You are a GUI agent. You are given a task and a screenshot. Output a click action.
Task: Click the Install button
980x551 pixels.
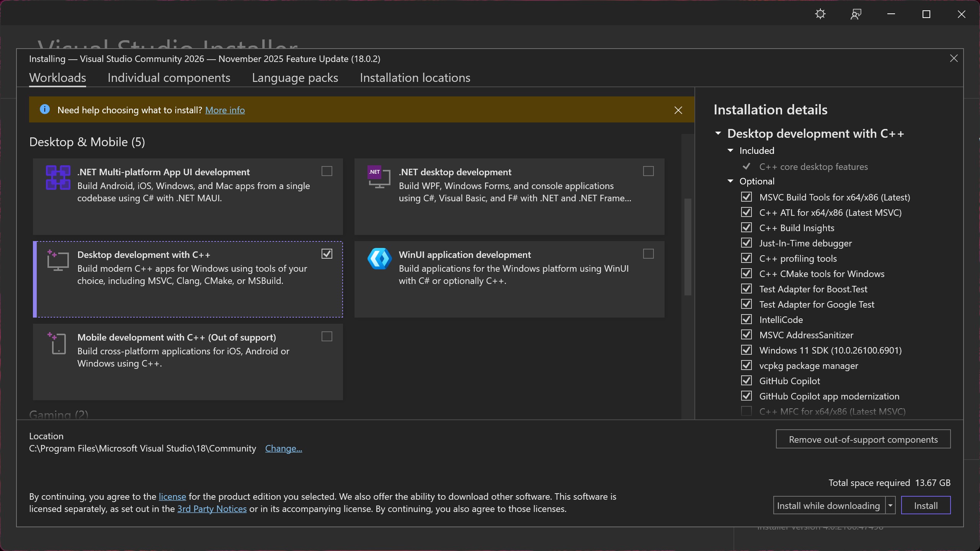[925, 505]
